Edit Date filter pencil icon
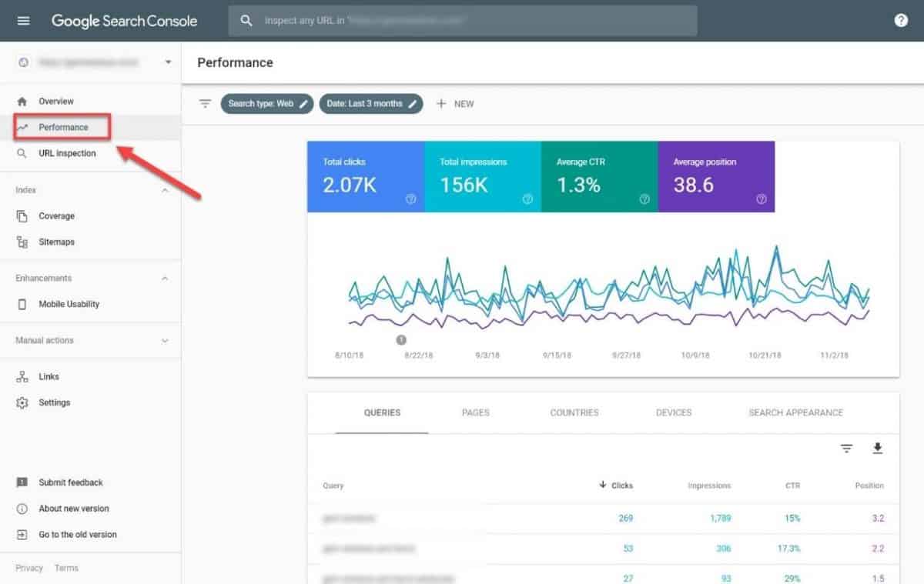This screenshot has width=924, height=584. pyautogui.click(x=413, y=103)
